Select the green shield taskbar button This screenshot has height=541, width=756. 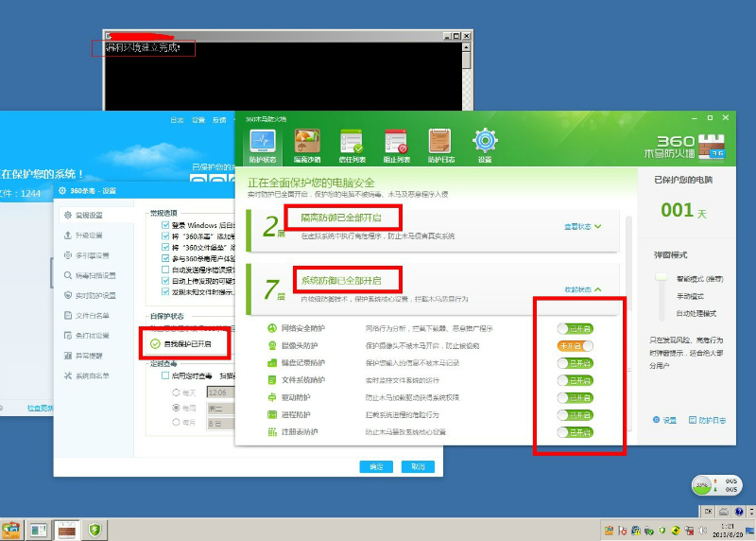coord(94,531)
